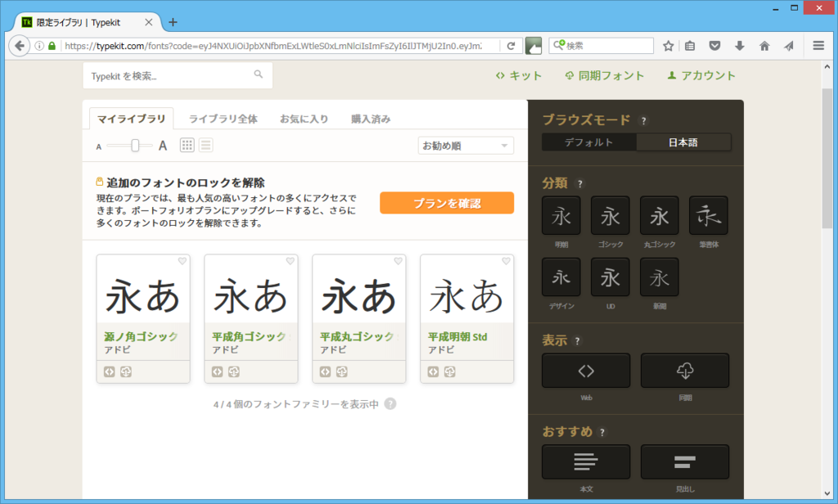Toggle the 同期 sync availability filter

tap(685, 371)
